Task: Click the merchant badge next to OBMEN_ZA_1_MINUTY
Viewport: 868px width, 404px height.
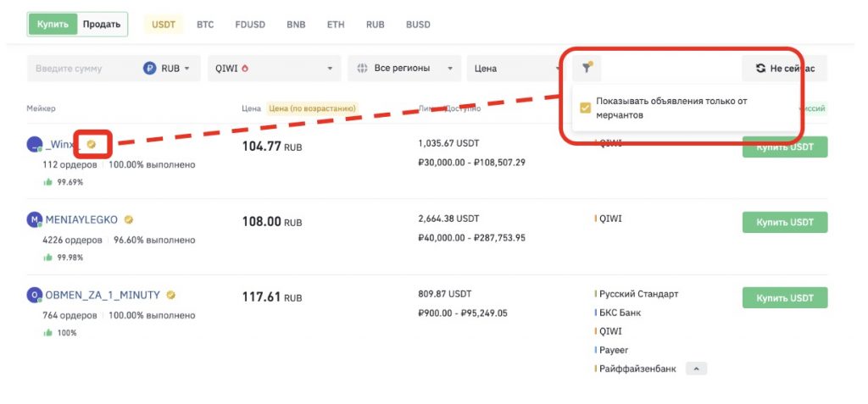Action: pos(171,295)
